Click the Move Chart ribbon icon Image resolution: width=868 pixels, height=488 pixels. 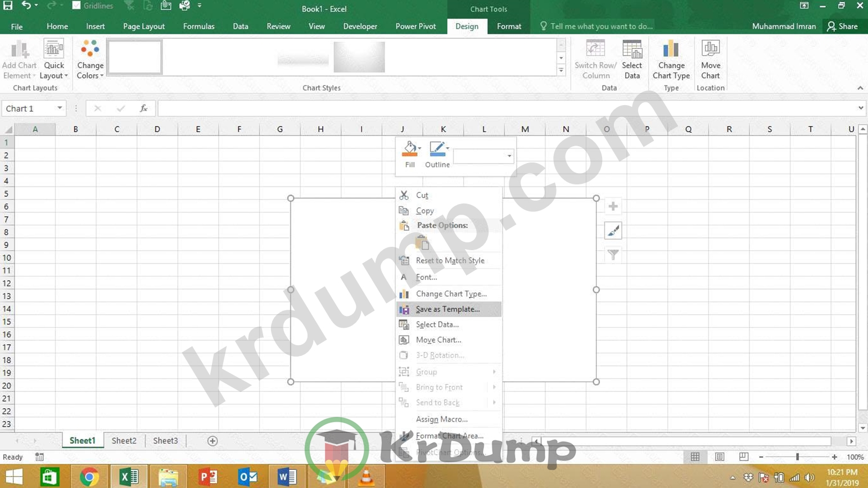(711, 60)
